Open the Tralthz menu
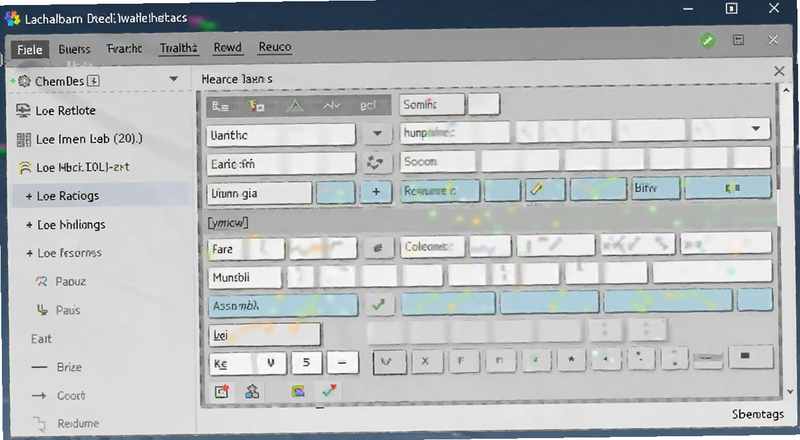 [x=178, y=48]
